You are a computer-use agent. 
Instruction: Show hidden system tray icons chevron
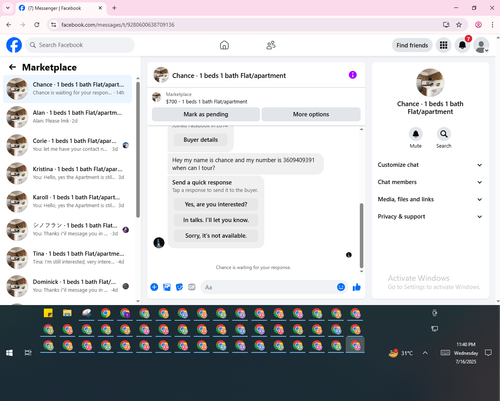click(x=425, y=353)
